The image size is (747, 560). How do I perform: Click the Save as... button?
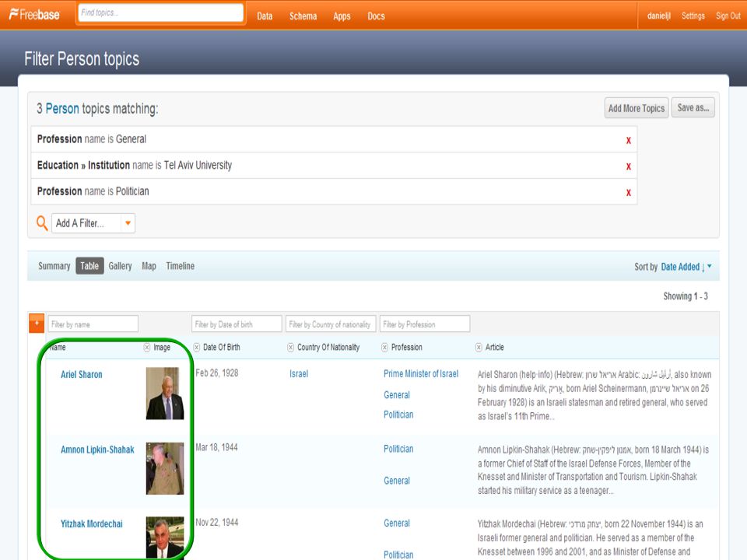pyautogui.click(x=693, y=107)
